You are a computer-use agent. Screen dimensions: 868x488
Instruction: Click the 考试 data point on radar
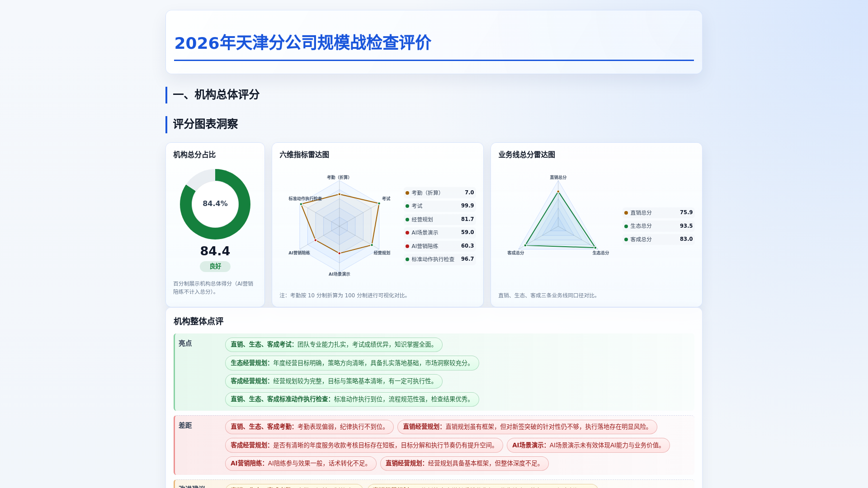379,203
